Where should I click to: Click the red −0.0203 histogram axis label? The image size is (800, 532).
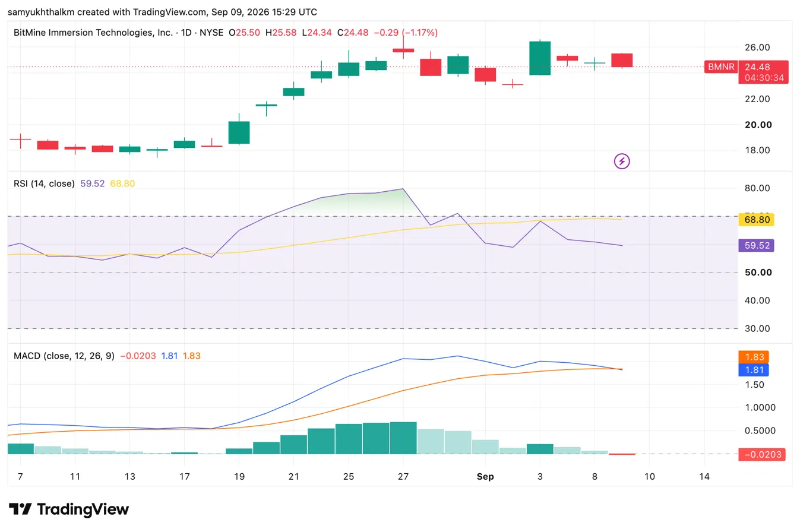coord(763,455)
